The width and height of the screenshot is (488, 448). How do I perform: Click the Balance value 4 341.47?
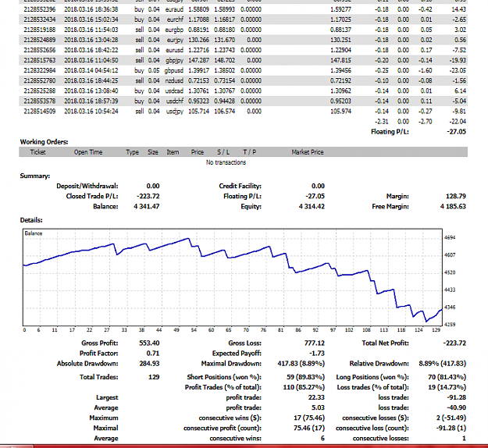click(x=147, y=207)
